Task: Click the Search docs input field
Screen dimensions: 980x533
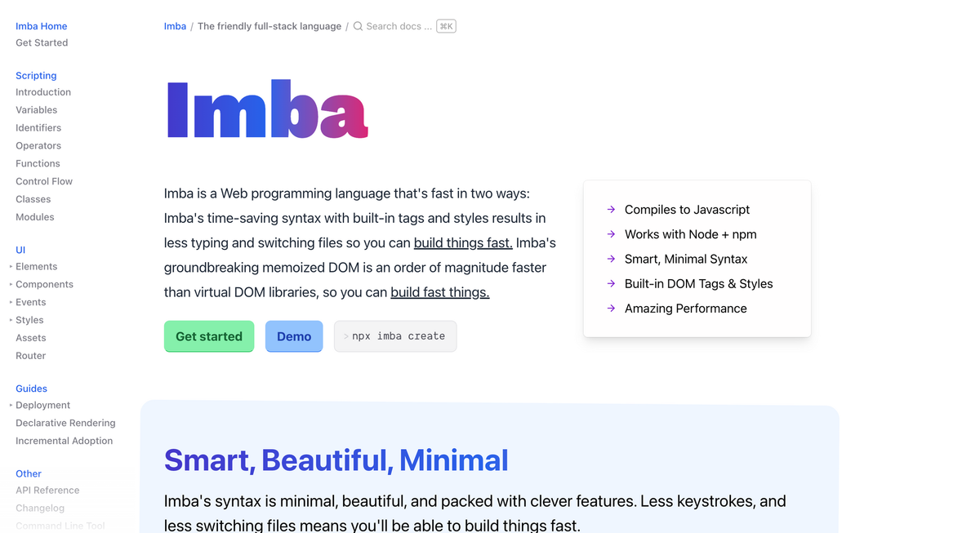Action: [x=400, y=25]
